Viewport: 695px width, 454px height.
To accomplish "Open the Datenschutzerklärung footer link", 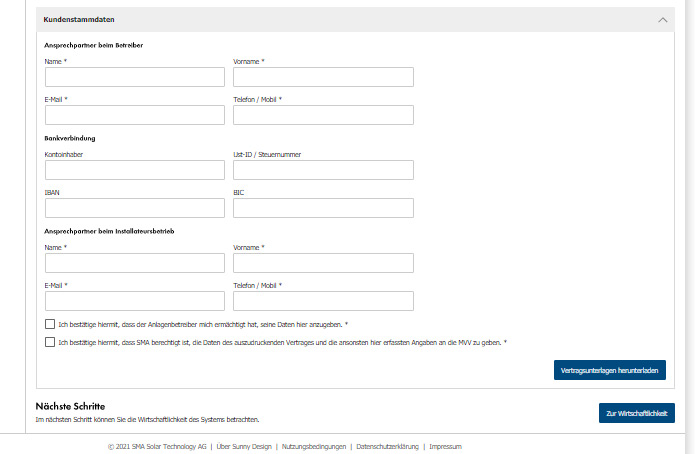I will [387, 446].
